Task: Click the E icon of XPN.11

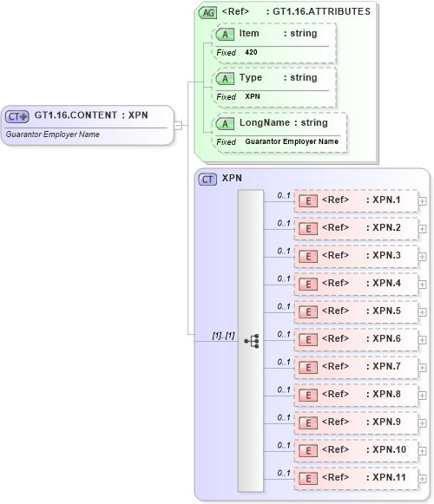Action: [308, 479]
